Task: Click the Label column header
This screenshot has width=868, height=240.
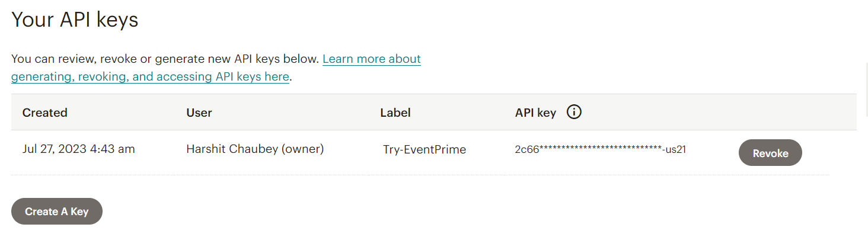Action: [395, 113]
